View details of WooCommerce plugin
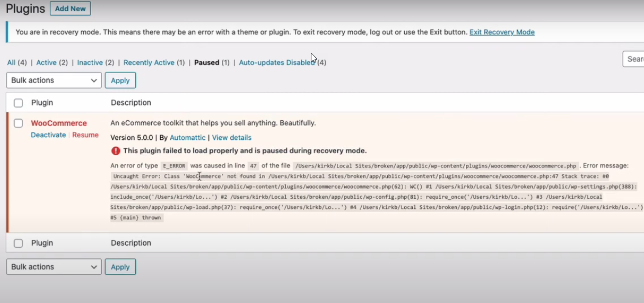The width and height of the screenshot is (644, 303). [x=232, y=138]
